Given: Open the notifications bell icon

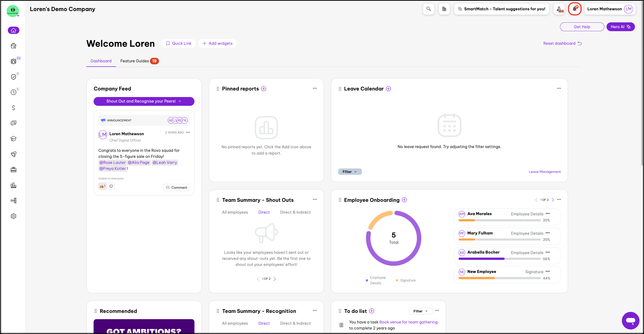Looking at the screenshot, I should [575, 9].
